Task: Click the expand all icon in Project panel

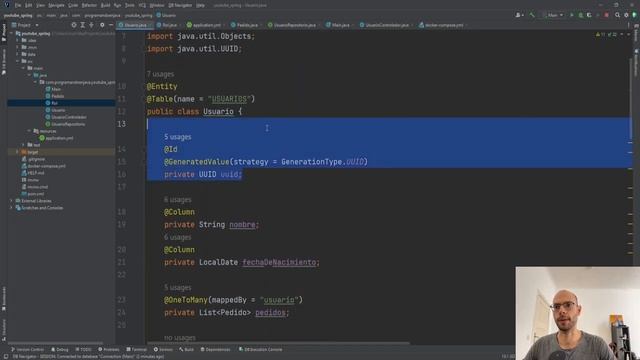Action: point(83,25)
